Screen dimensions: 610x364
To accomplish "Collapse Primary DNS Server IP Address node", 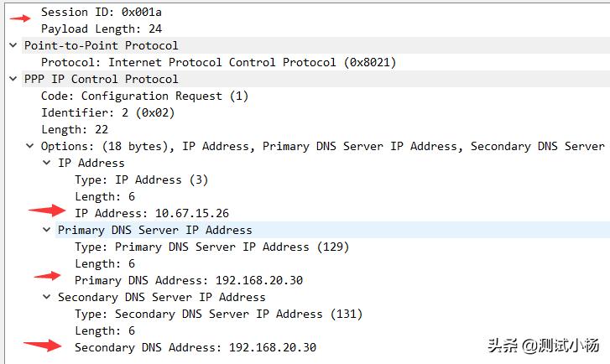I will pos(47,230).
